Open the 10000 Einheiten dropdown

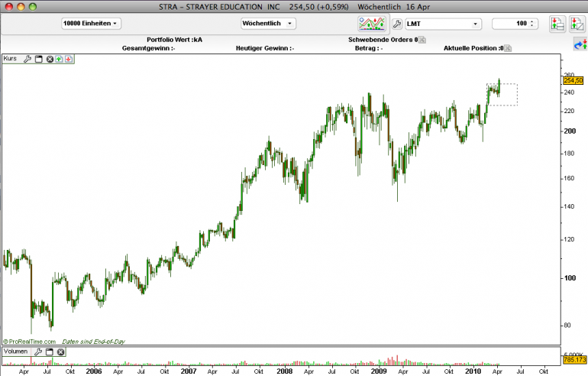tap(91, 23)
